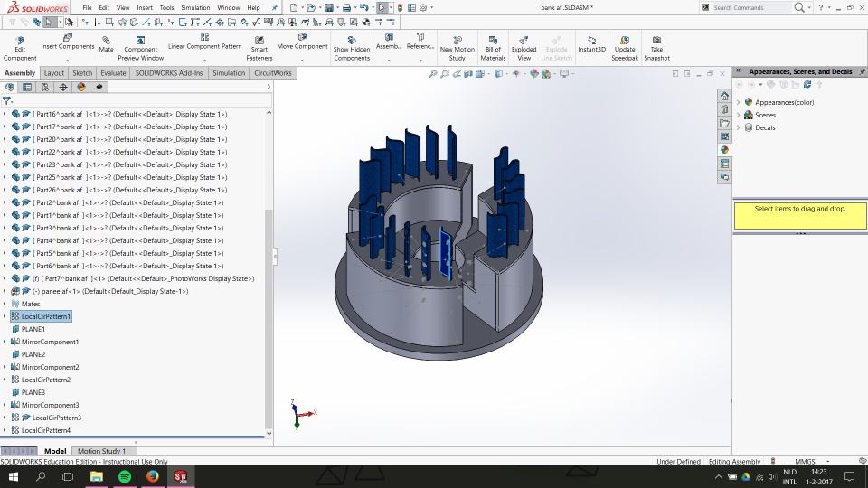Open SOLIDWORKS Resources home icon in task pane
Image resolution: width=868 pixels, height=488 pixels.
pos(724,96)
